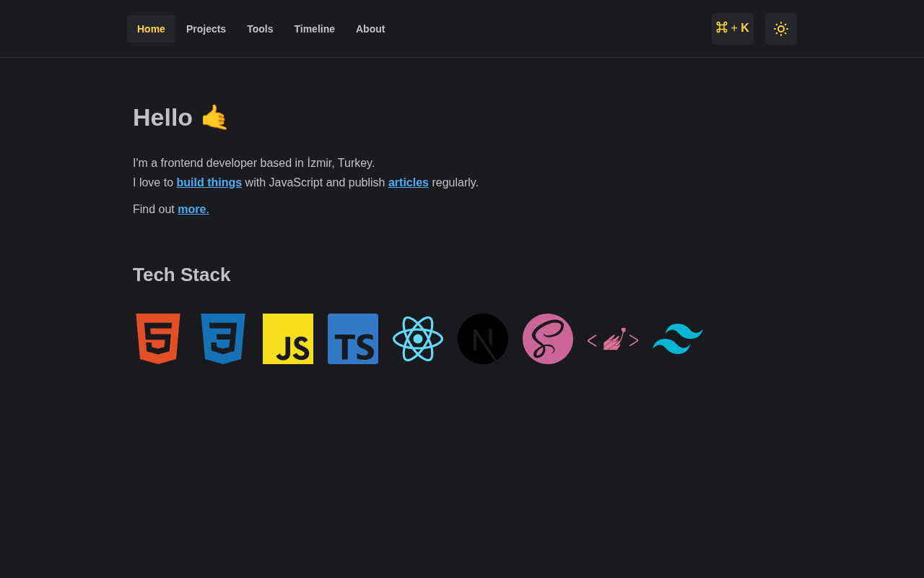The width and height of the screenshot is (924, 578).
Task: Click the HTML5 logo icon
Action: (x=158, y=339)
